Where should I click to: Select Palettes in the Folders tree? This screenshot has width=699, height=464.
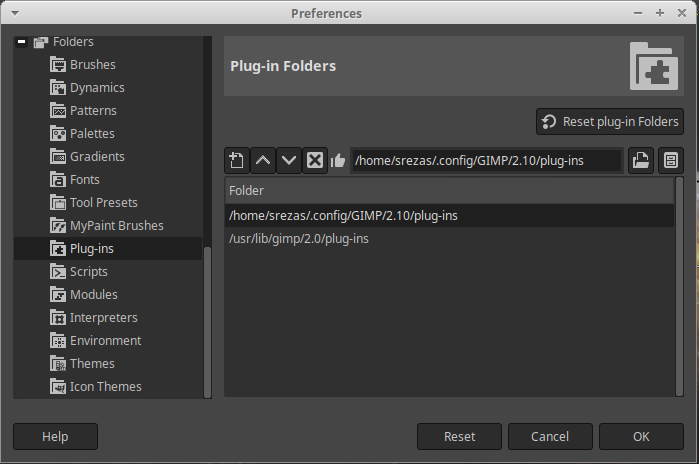[x=92, y=133]
